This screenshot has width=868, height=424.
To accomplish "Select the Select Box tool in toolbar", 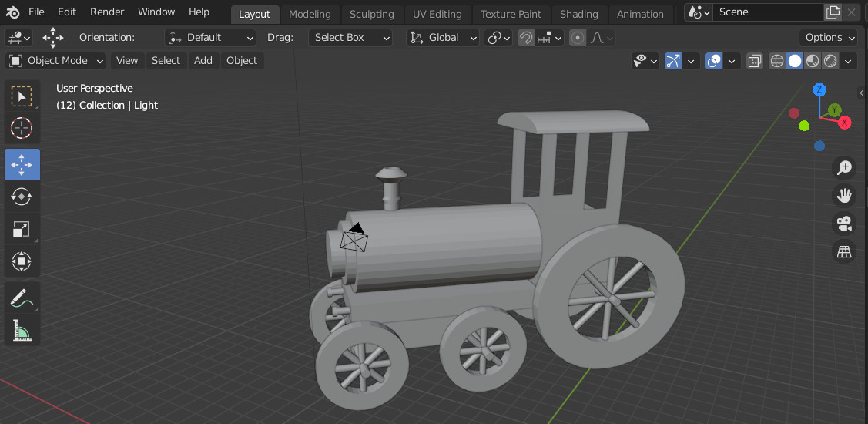I will (x=22, y=97).
